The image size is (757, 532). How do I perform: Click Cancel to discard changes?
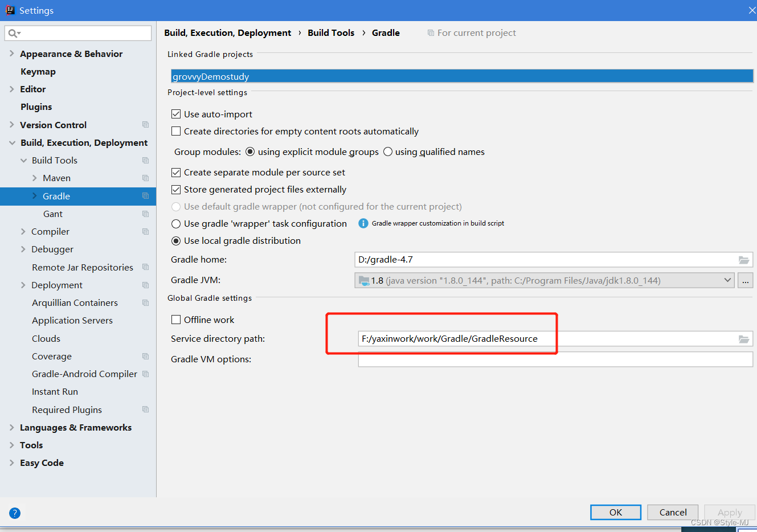pyautogui.click(x=673, y=512)
